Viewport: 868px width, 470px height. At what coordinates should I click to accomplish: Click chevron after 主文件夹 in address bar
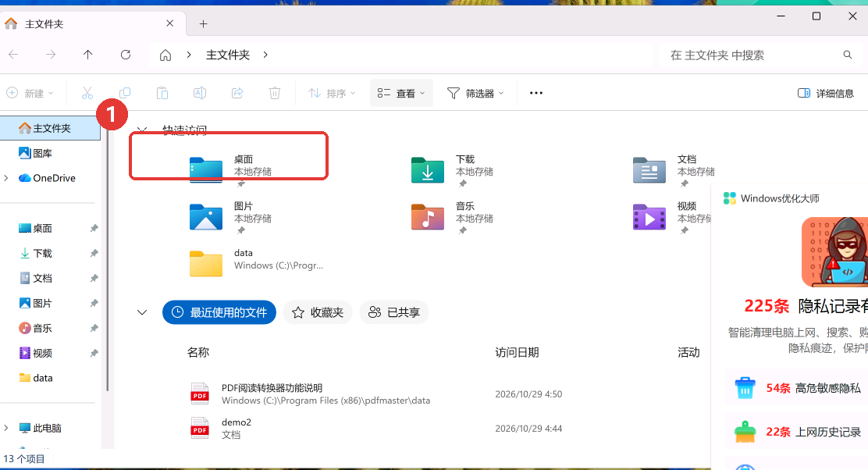click(x=265, y=55)
